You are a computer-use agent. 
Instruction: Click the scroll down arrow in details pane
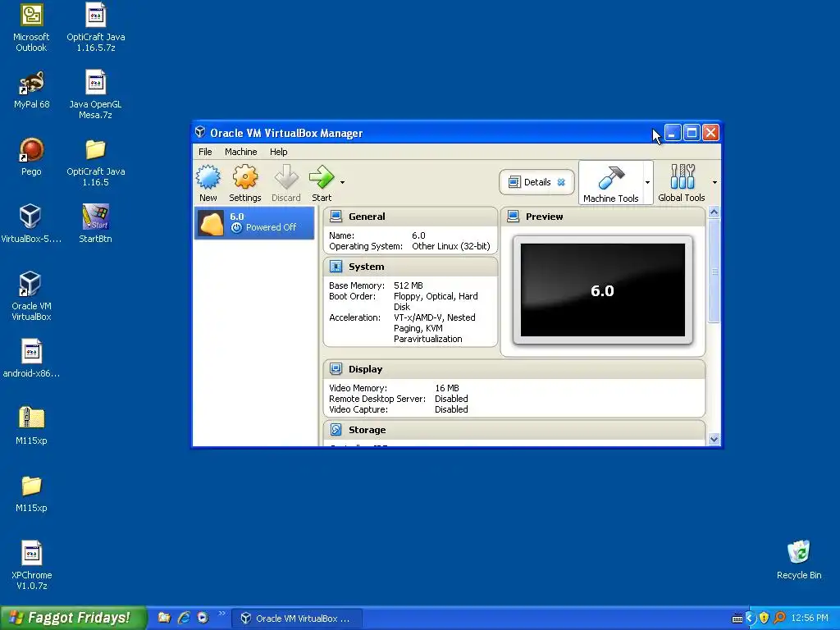[x=714, y=440]
